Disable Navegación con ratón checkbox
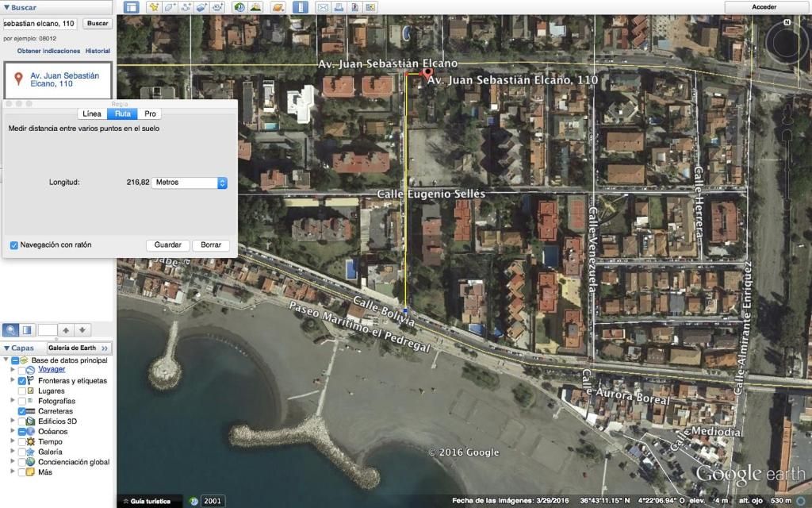 point(14,245)
